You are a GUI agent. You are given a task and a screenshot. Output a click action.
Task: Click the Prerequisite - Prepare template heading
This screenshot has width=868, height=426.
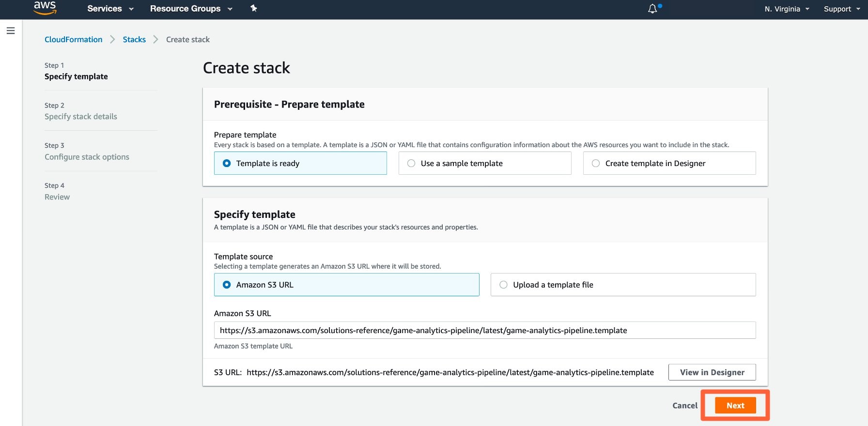(289, 104)
